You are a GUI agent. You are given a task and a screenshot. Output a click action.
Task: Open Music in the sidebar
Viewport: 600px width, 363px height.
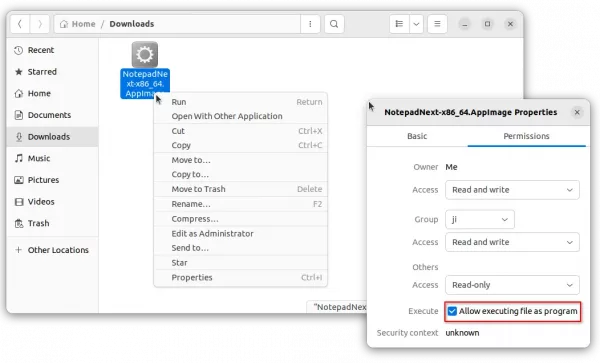click(52, 158)
